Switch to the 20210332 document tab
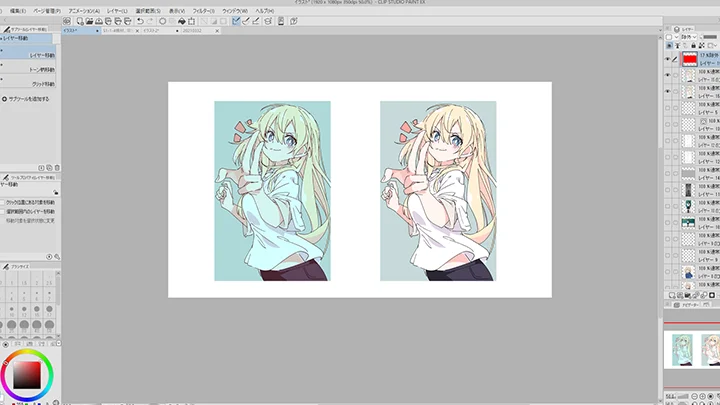The height and width of the screenshot is (405, 720). point(197,30)
